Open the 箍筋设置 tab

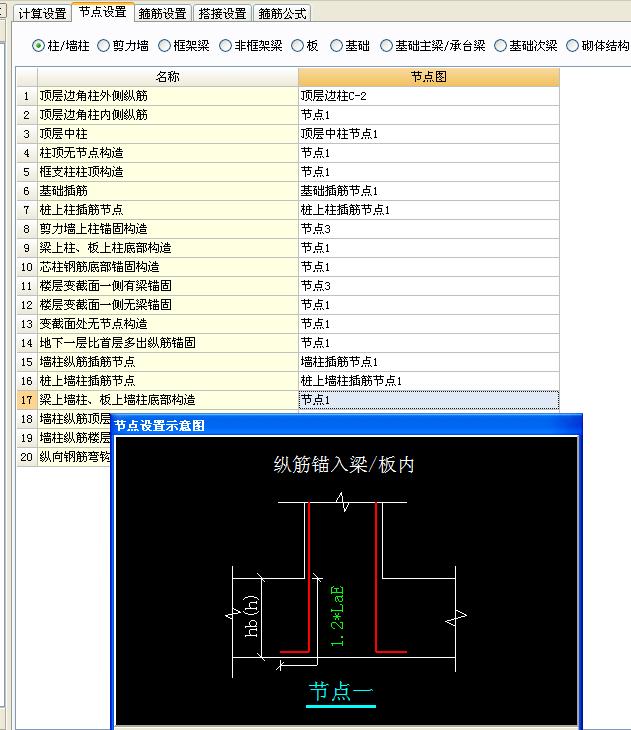pos(163,13)
